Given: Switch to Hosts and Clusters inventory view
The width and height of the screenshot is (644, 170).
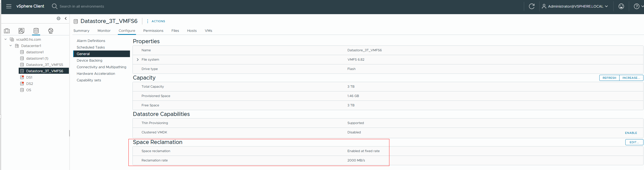Looking at the screenshot, I should 7,31.
